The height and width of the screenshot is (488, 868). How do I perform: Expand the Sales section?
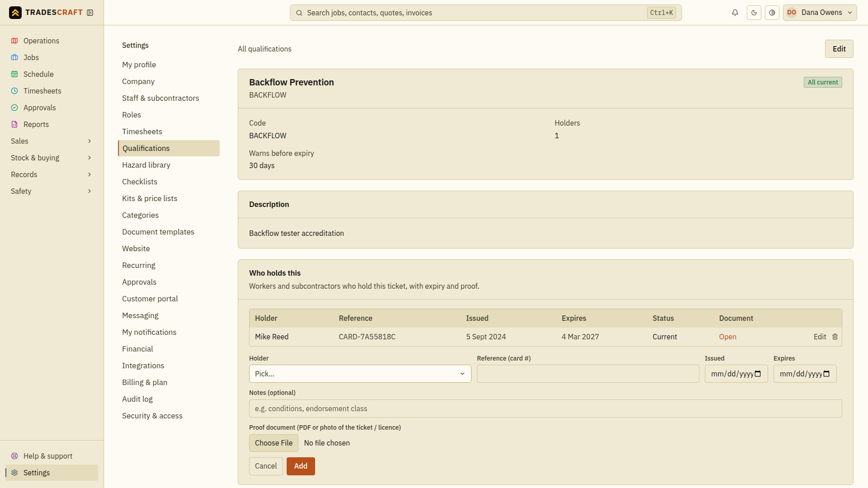click(52, 141)
